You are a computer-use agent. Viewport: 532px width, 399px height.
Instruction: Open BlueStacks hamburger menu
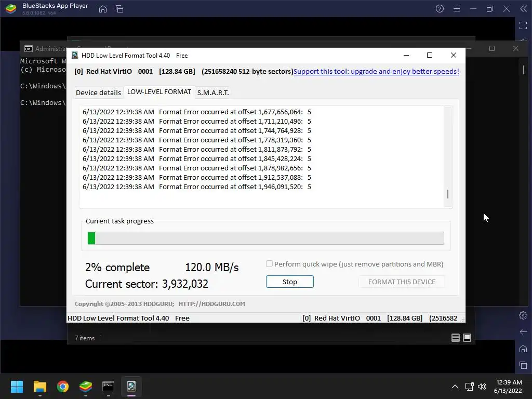point(457,9)
